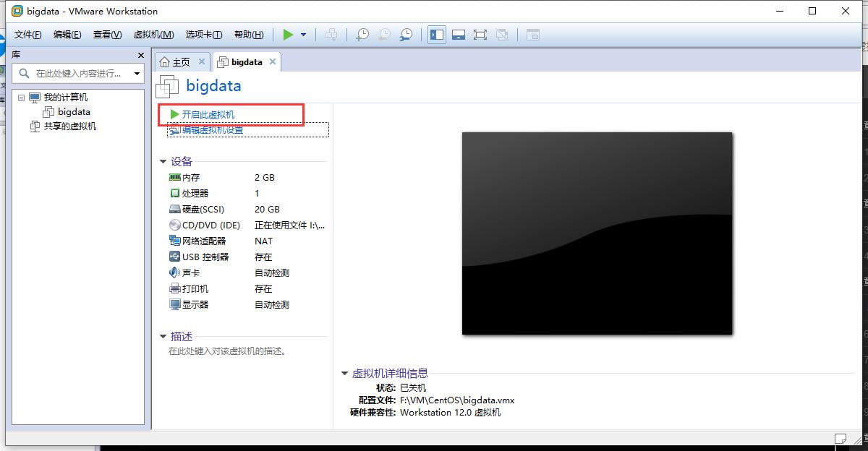Image resolution: width=868 pixels, height=451 pixels.
Task: Click the 已关机 status text
Action: [413, 387]
